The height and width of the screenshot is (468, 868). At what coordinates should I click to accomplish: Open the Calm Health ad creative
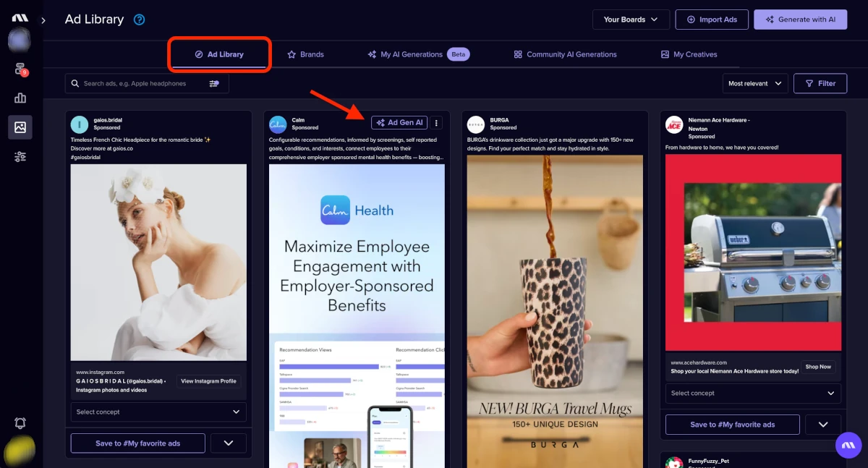tap(357, 316)
